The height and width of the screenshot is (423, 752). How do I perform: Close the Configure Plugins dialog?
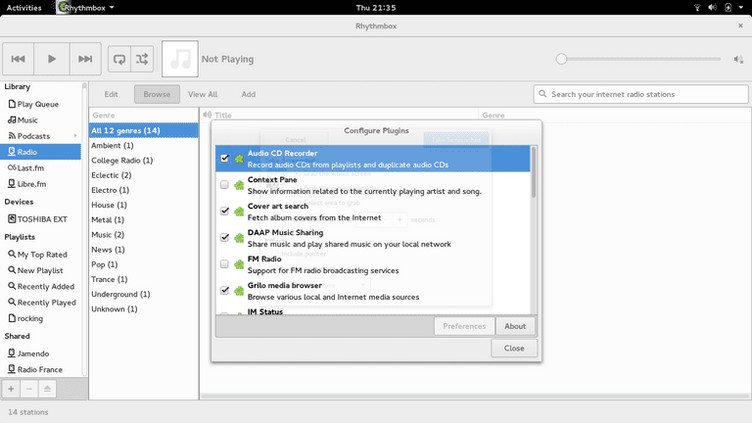coord(514,348)
